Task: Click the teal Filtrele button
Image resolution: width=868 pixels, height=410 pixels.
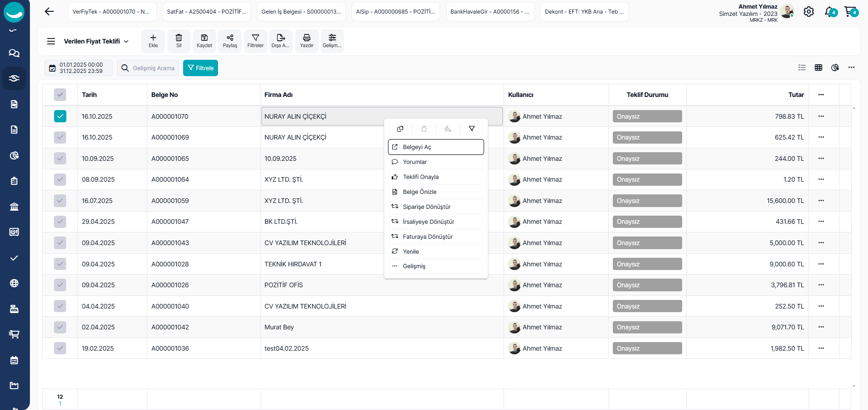Action: click(200, 68)
